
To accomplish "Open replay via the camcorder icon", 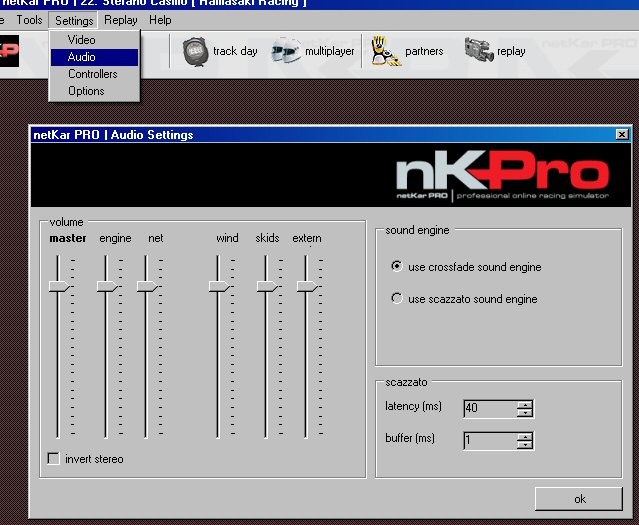I will click(479, 51).
